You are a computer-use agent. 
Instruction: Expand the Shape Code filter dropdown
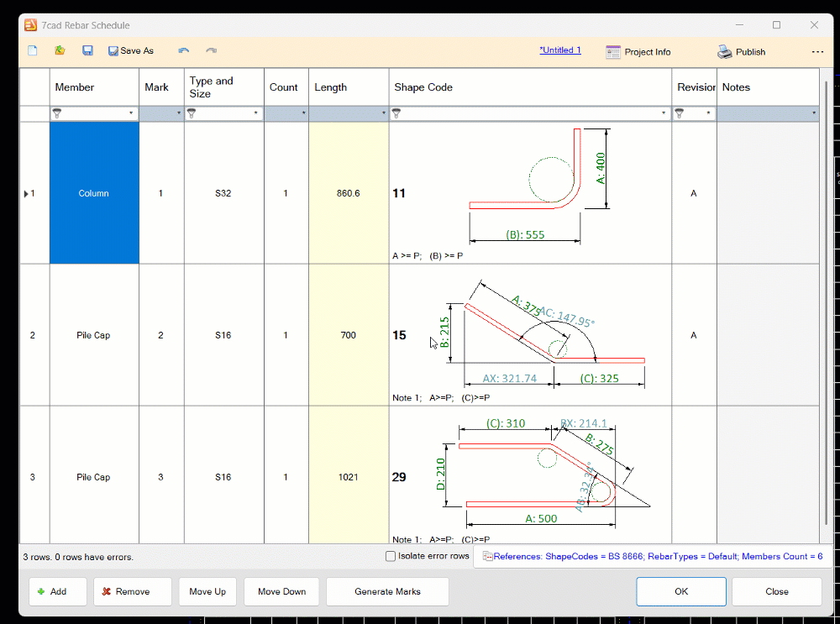(664, 113)
